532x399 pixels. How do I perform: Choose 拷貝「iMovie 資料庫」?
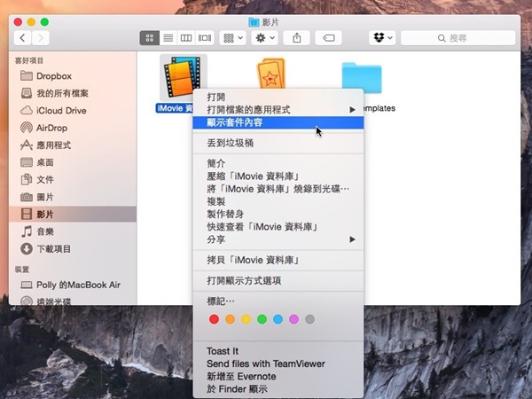point(278,260)
